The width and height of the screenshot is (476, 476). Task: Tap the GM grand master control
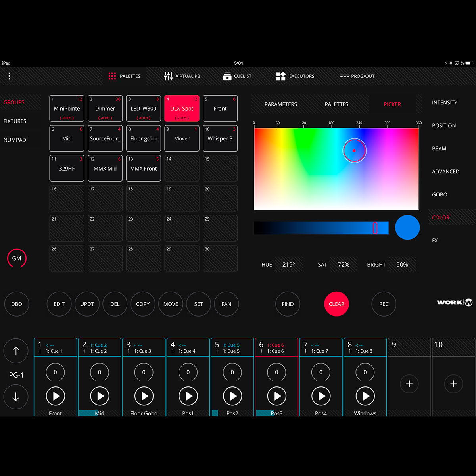pos(17,258)
